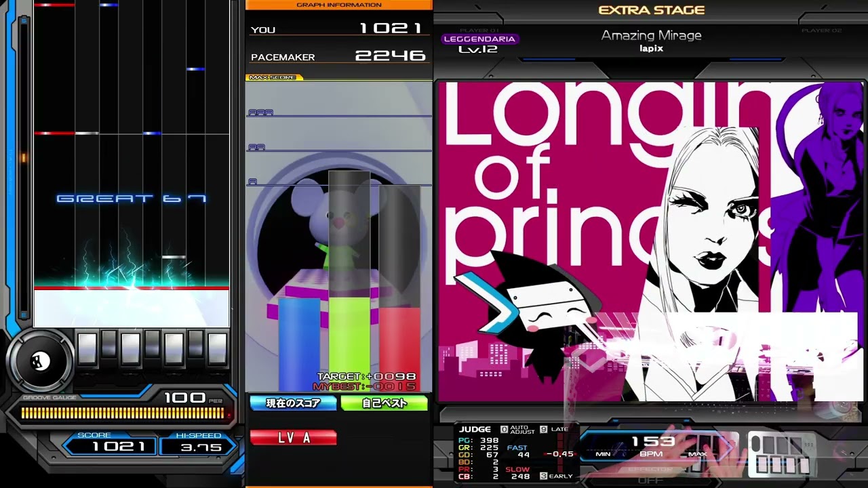The width and height of the screenshot is (868, 488).
Task: Click the white note nearest judgment line
Action: coord(174,257)
